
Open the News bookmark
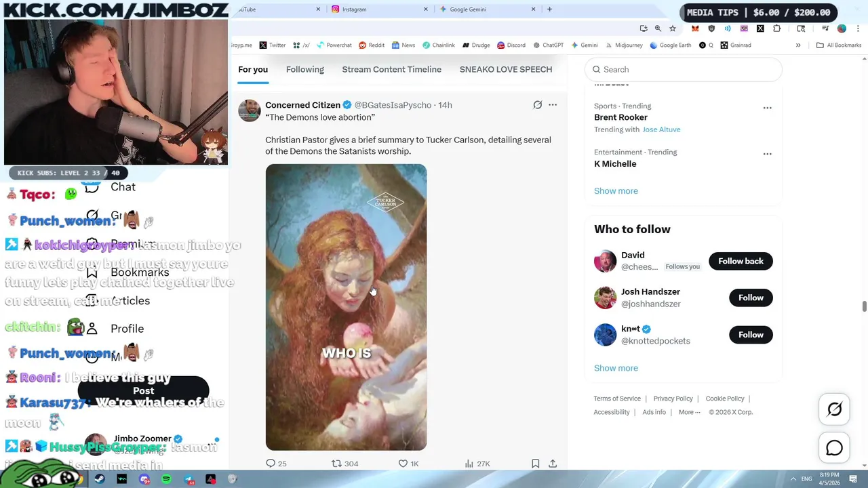pos(403,45)
